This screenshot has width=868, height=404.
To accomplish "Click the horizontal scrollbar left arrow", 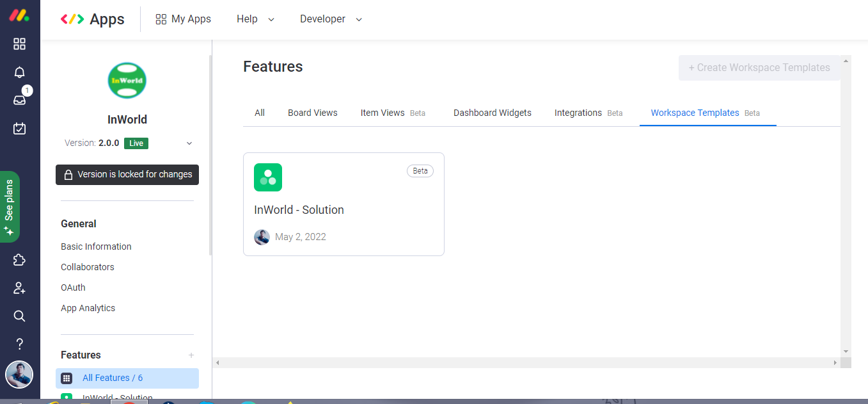I will (x=217, y=363).
